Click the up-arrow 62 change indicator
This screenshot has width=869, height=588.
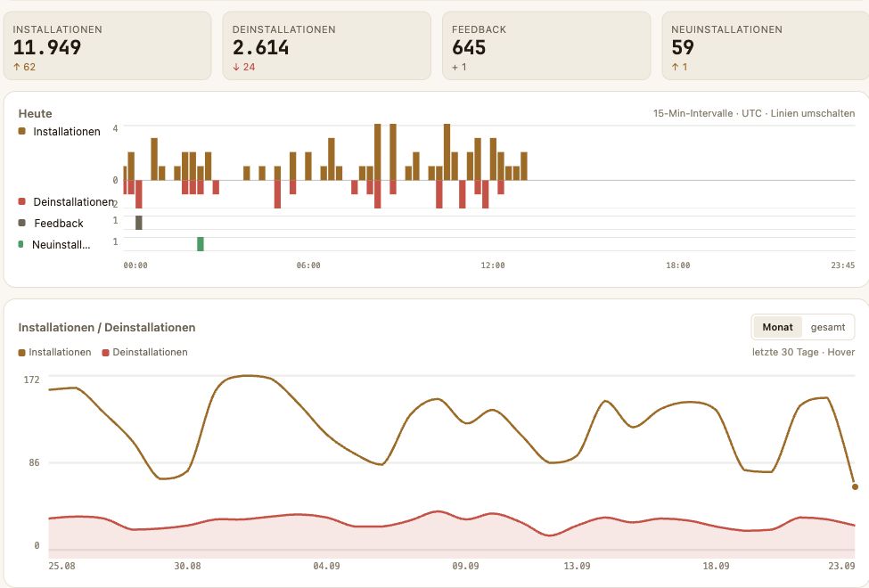point(24,67)
